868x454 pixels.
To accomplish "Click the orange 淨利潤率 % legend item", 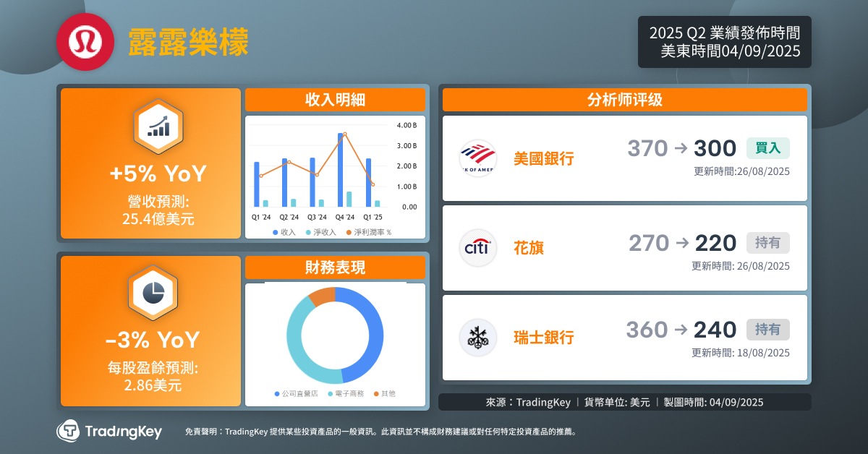I will point(369,233).
